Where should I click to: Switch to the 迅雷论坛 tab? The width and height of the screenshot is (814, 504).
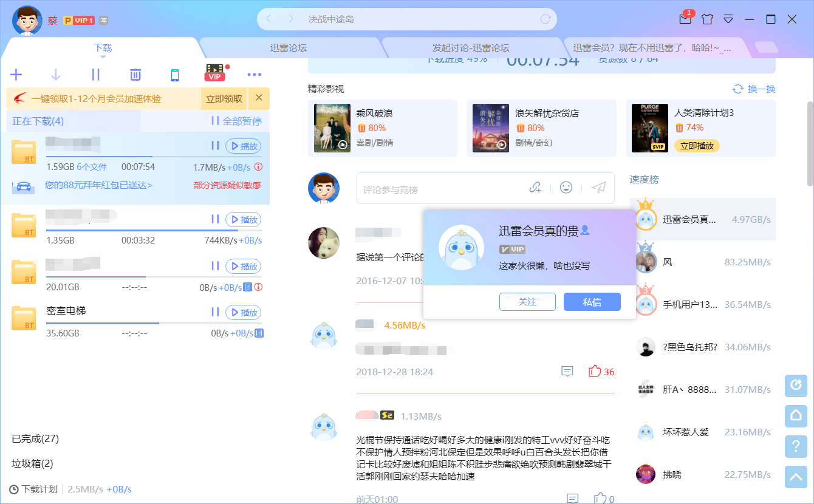(x=289, y=48)
